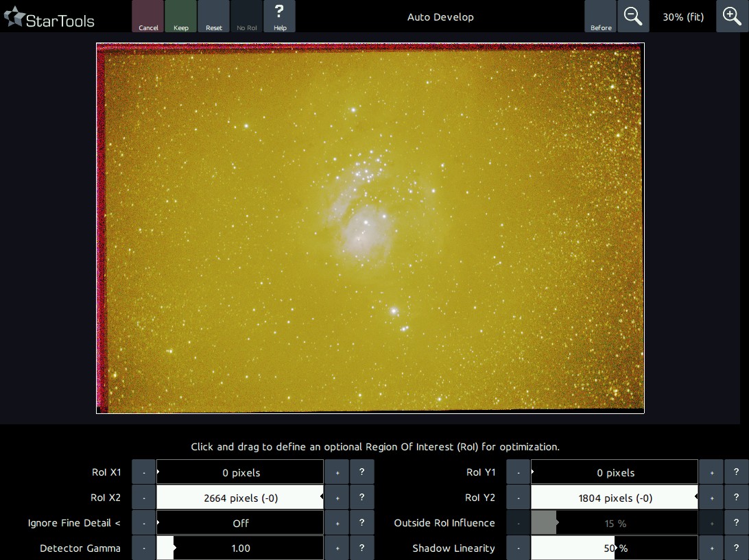Image resolution: width=749 pixels, height=560 pixels.
Task: Decrease RoI Y2 with minus button
Action: [519, 498]
